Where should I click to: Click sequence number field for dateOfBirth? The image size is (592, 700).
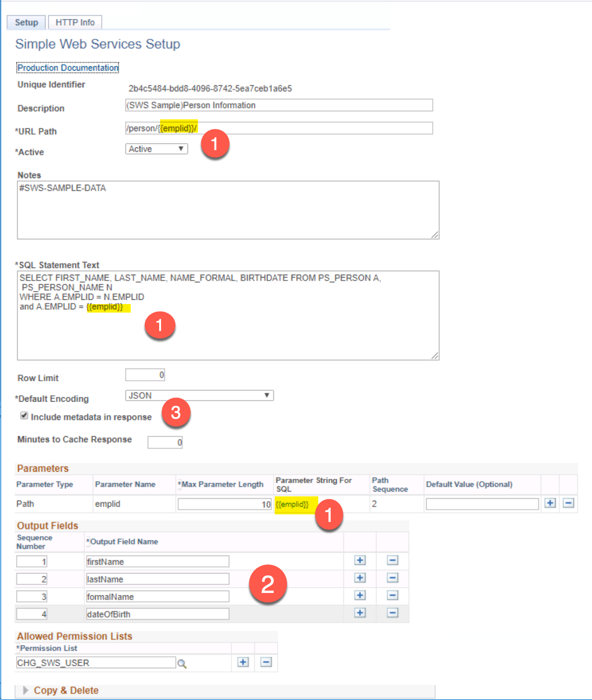click(x=32, y=614)
